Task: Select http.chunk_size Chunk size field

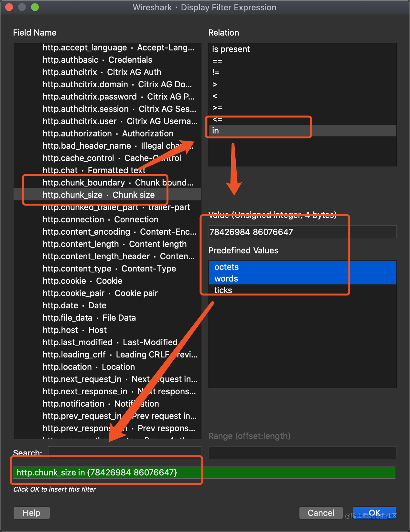Action: [x=107, y=195]
